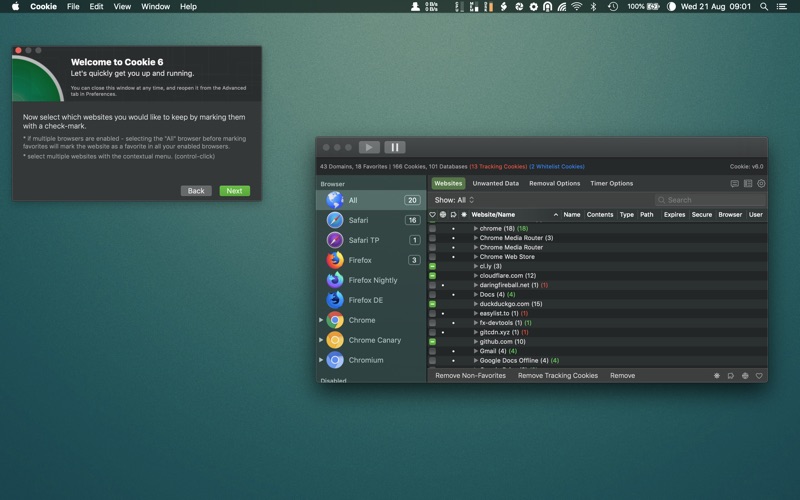Click the play button in Cookie toolbar
This screenshot has height=500, width=800.
click(x=369, y=147)
